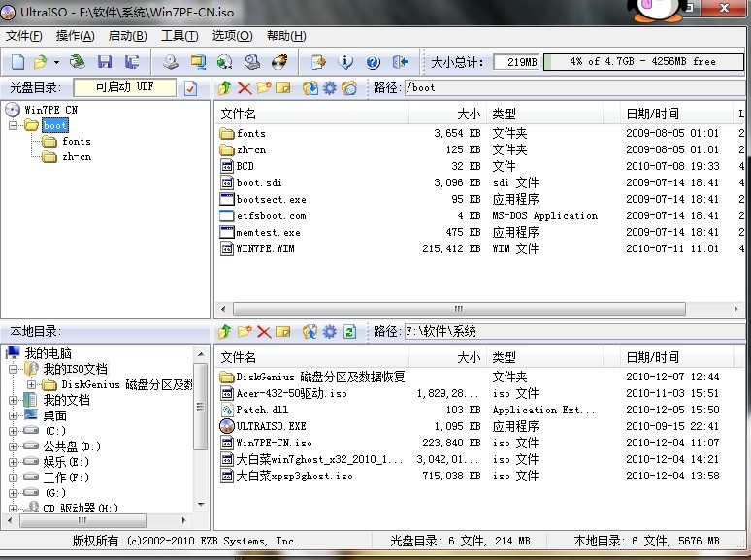
Task: Create a new folder in the disc pane
Action: [263, 88]
